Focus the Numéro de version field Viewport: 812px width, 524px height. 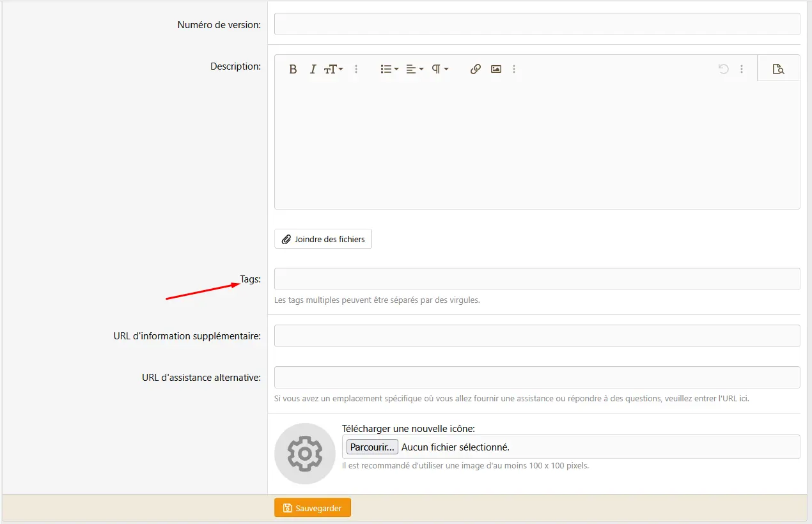tap(537, 24)
